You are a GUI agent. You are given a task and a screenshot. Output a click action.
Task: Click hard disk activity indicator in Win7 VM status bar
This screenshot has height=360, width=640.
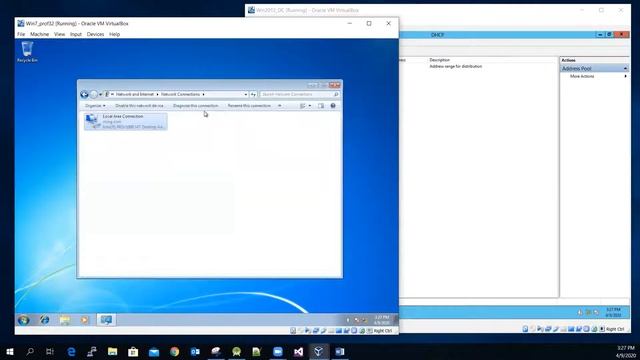pyautogui.click(x=293, y=331)
